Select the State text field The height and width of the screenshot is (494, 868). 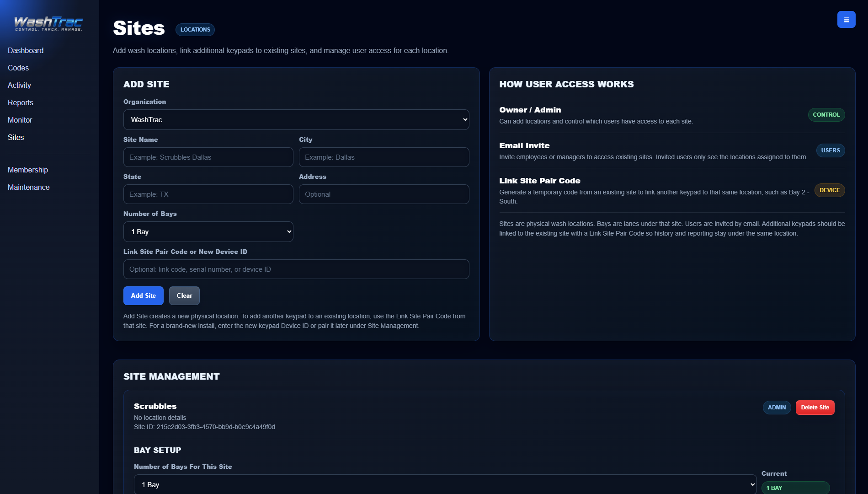(208, 194)
